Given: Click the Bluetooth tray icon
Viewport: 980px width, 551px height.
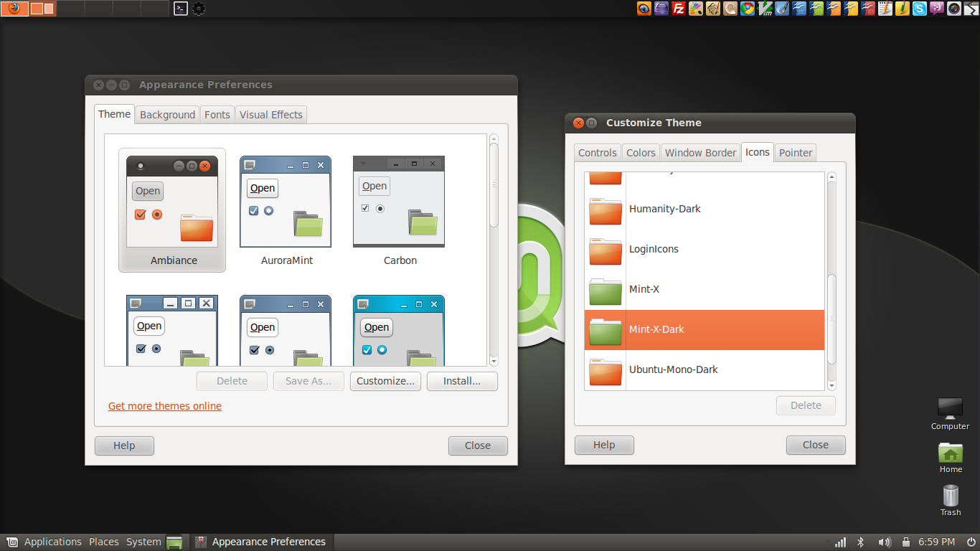Looking at the screenshot, I should pos(861,542).
